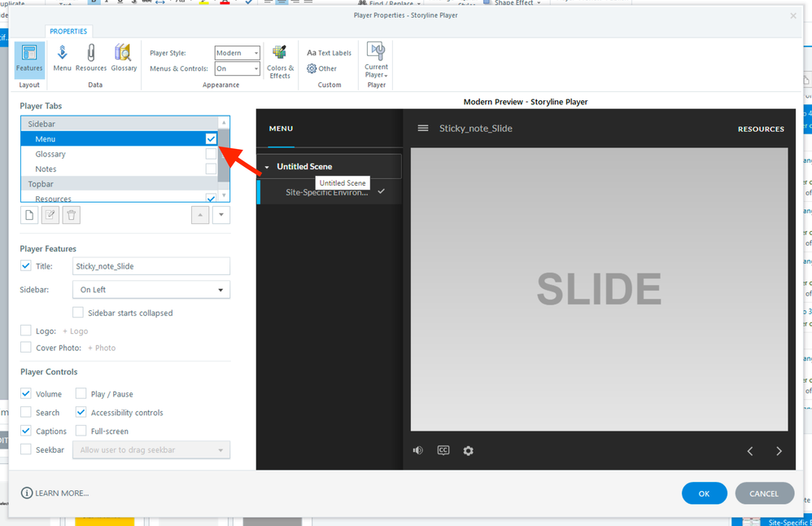Collapse the Untitled Scene tree item
This screenshot has height=526, width=812.
(267, 167)
